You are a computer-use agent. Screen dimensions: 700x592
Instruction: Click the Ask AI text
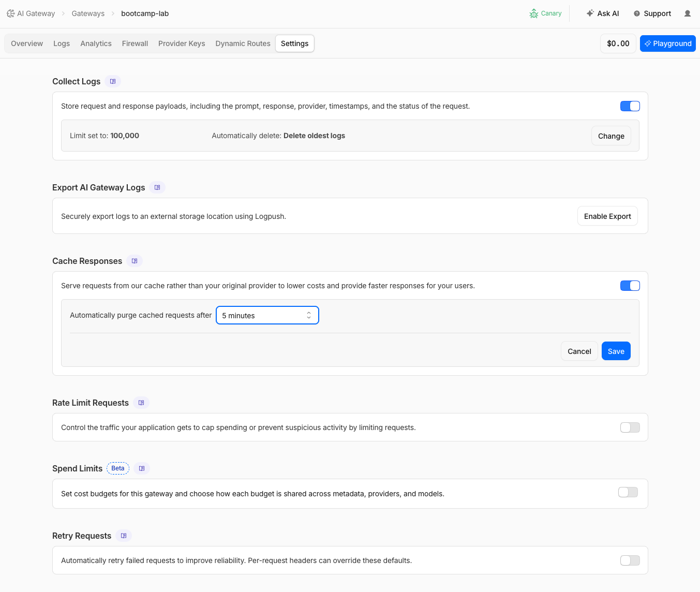point(608,13)
